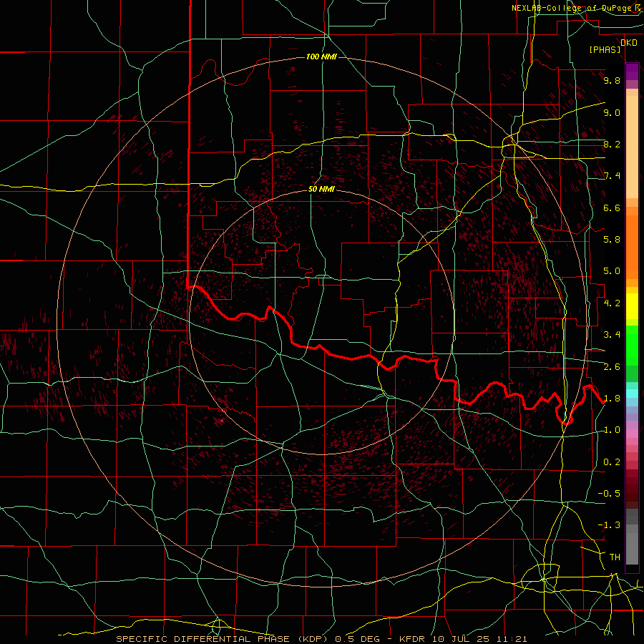Click the 3.4 value on the color scale
The width and height of the screenshot is (644, 644).
pyautogui.click(x=612, y=335)
